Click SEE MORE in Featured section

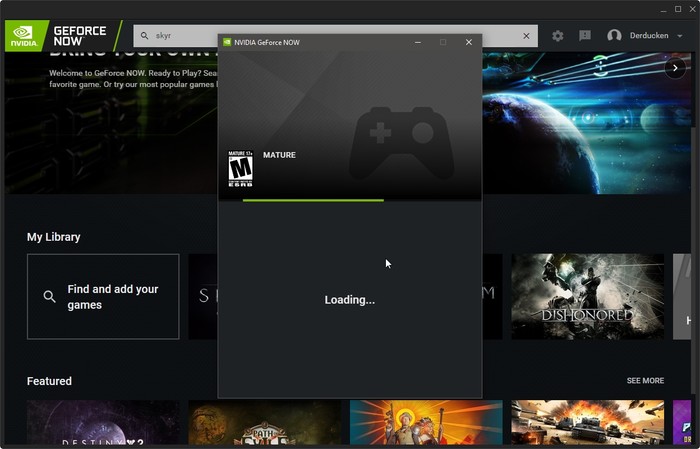[645, 381]
